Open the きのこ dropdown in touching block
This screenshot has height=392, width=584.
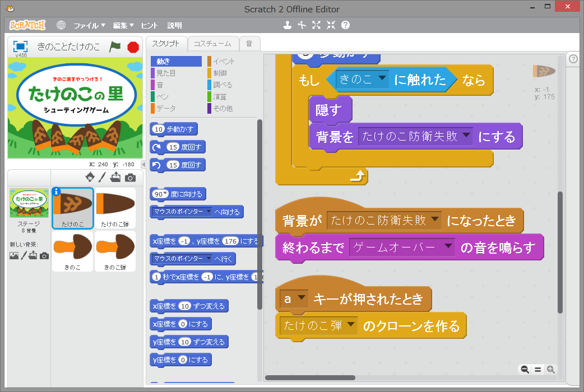[x=362, y=79]
